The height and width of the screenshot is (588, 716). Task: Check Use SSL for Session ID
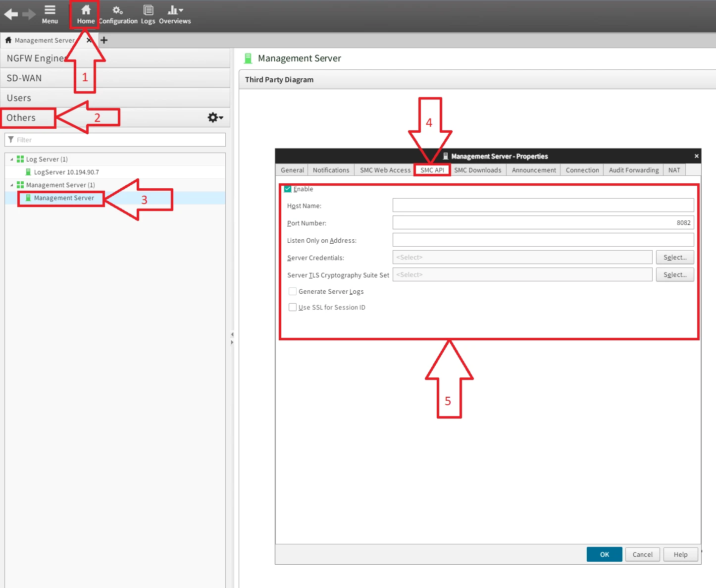tap(292, 307)
